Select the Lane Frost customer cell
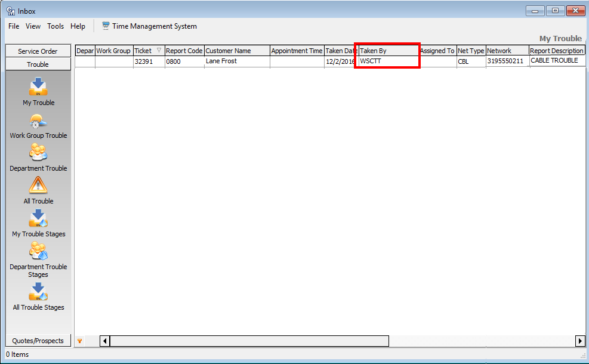589x364 pixels. click(x=237, y=61)
